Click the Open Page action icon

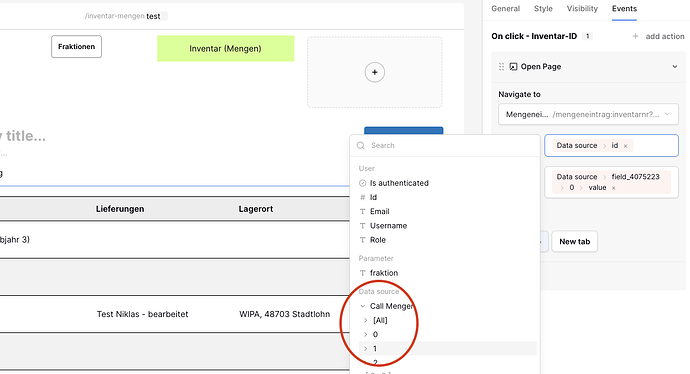pyautogui.click(x=513, y=67)
